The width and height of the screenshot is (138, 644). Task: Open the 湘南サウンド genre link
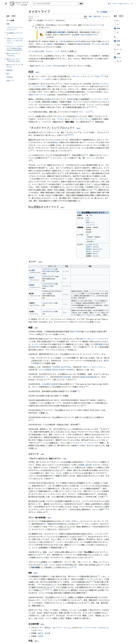click(90, 223)
